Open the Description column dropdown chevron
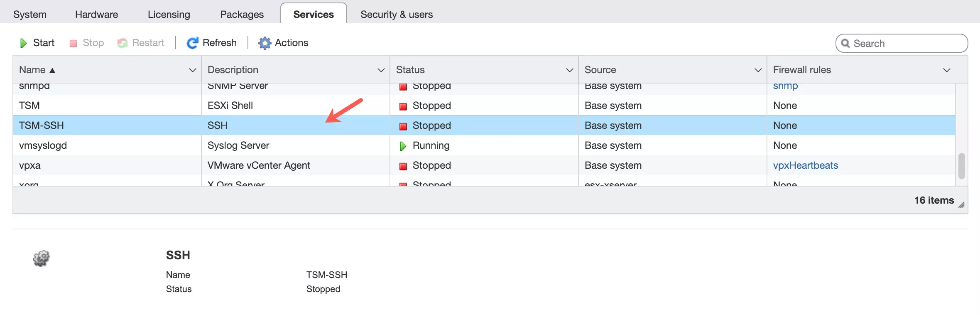The image size is (980, 315). pos(381,70)
